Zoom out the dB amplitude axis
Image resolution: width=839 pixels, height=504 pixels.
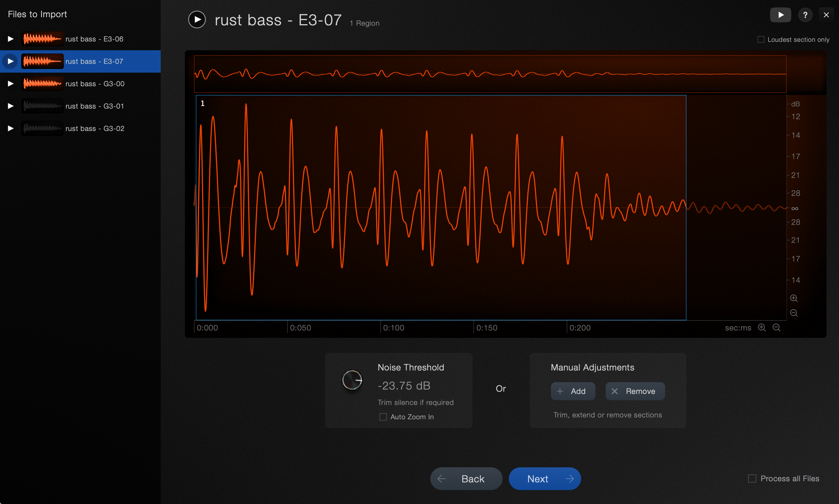click(794, 313)
